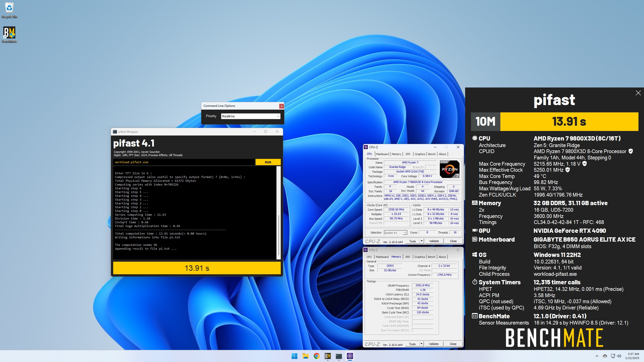Image resolution: width=644 pixels, height=362 pixels.
Task: Click the workload-pifast.exe input field
Action: pos(184,162)
